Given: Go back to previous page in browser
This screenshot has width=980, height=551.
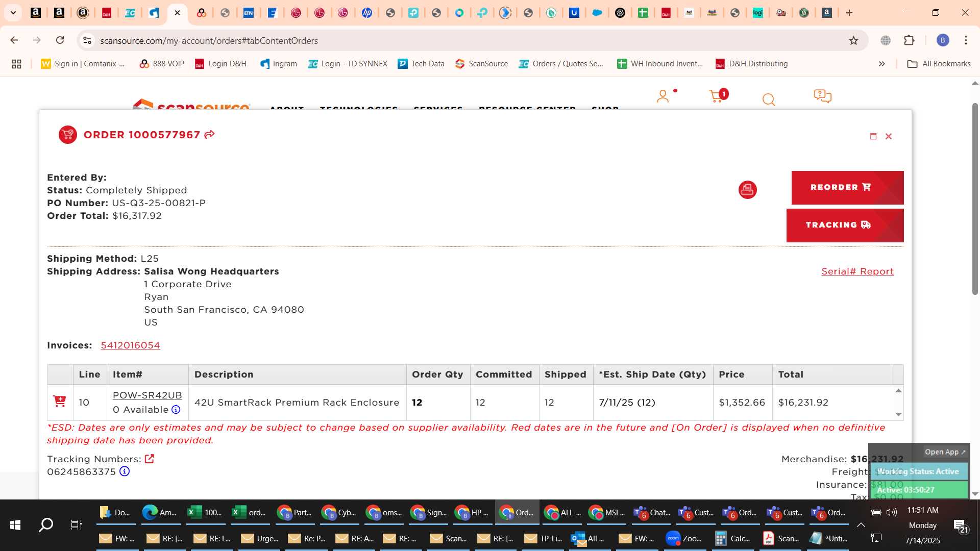Looking at the screenshot, I should (14, 40).
